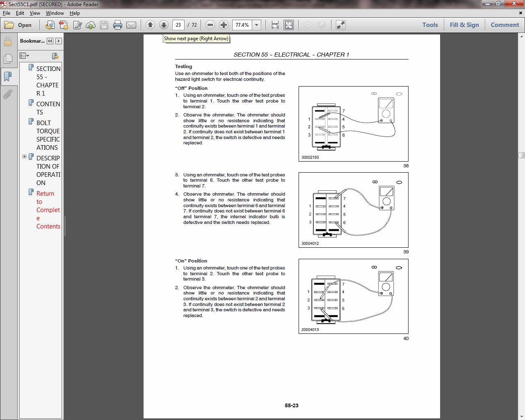Show previous page with up arrow
This screenshot has width=525, height=420.
(x=150, y=25)
